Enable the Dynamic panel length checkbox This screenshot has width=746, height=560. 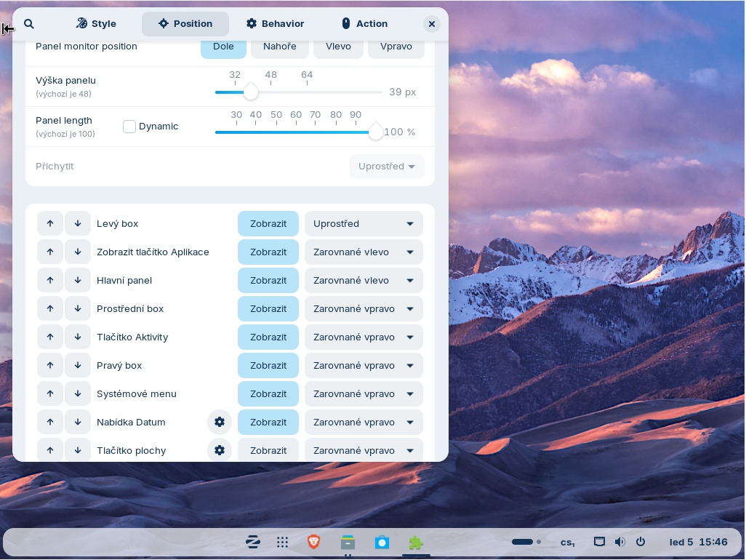(x=129, y=127)
